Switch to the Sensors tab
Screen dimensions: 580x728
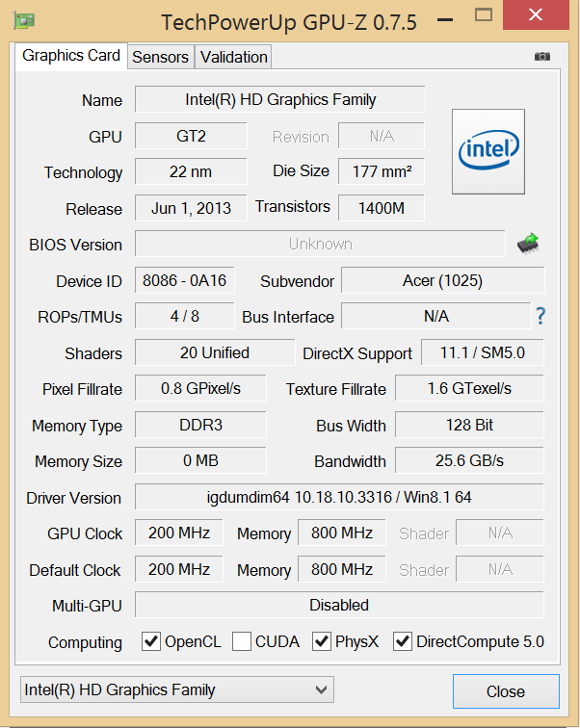point(160,57)
